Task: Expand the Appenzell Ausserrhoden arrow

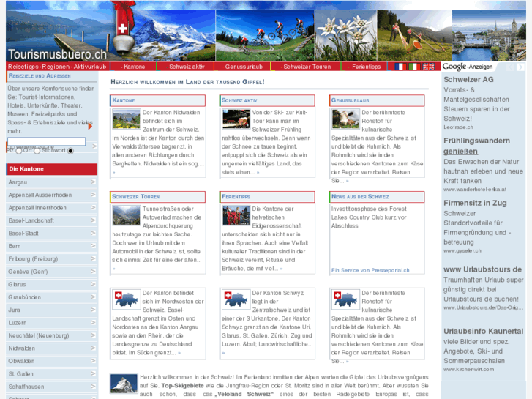Action: pyautogui.click(x=93, y=195)
